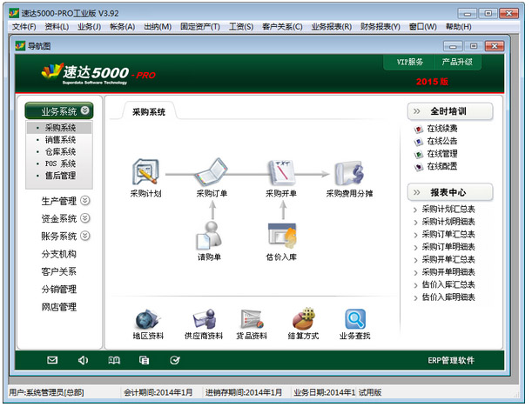Open the 文件(F) menu
The height and width of the screenshot is (407, 532).
[x=24, y=26]
